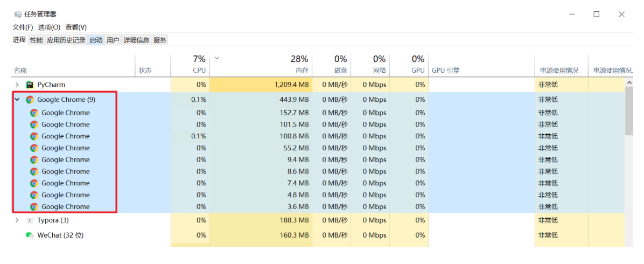The height and width of the screenshot is (264, 644).
Task: Click Chrome icon of 3.6 MB subprocess
Action: click(34, 206)
